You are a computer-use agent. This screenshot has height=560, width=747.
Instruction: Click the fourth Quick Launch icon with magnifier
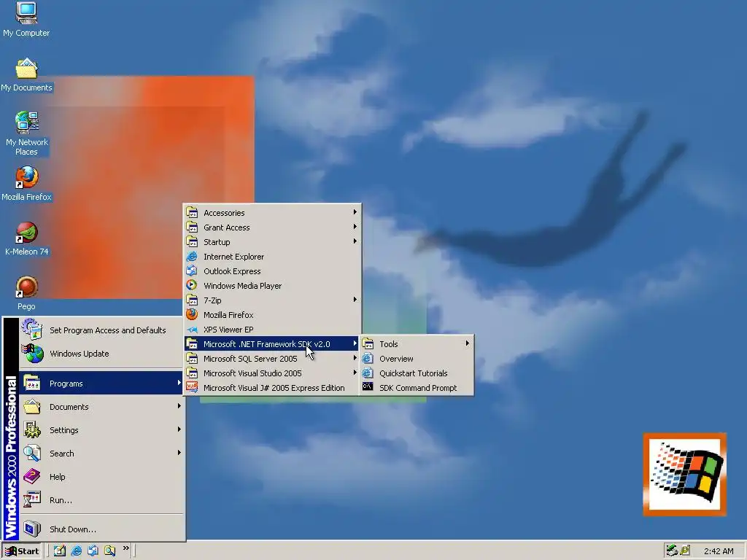110,551
